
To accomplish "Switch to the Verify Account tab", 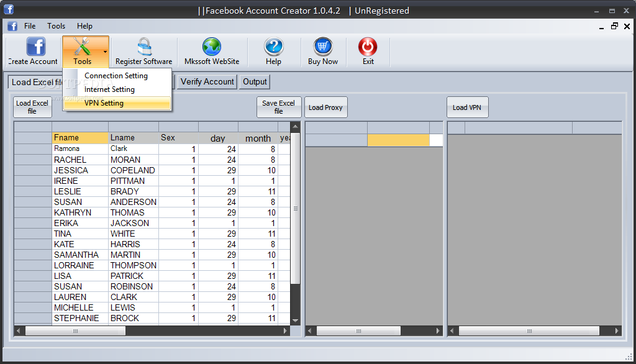I will pyautogui.click(x=207, y=82).
